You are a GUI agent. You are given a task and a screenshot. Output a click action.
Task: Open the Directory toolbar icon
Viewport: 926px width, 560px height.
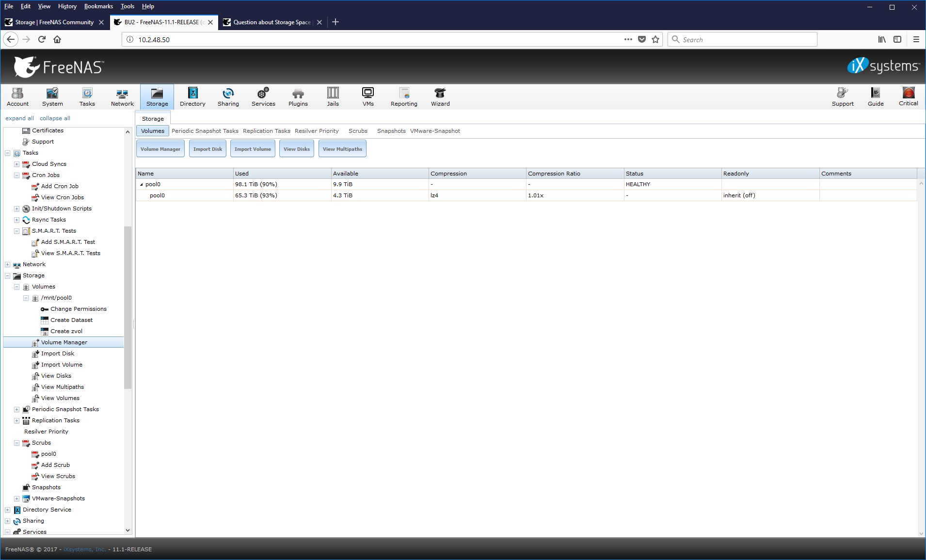point(192,97)
